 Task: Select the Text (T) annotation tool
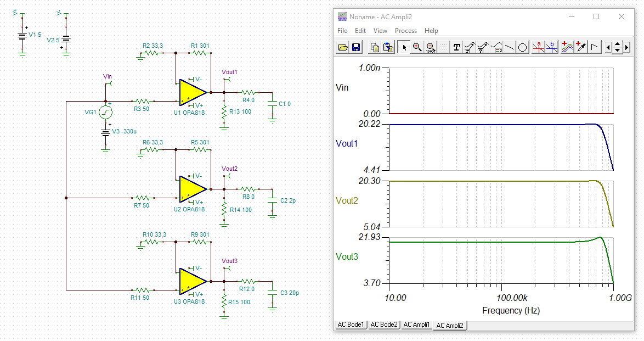[x=456, y=47]
